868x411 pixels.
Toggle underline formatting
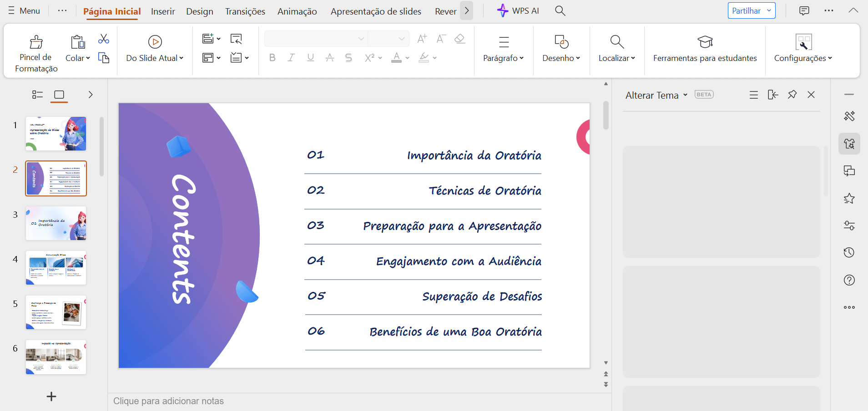click(x=310, y=57)
